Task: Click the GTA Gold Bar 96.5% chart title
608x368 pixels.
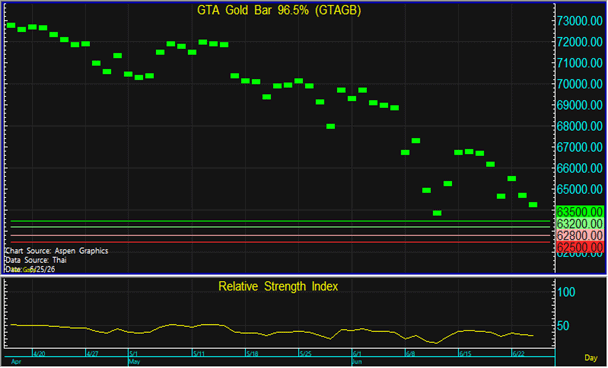Action: 279,10
